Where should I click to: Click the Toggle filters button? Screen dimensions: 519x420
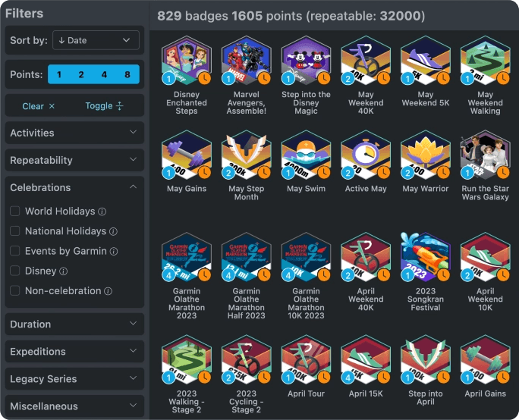click(x=104, y=106)
